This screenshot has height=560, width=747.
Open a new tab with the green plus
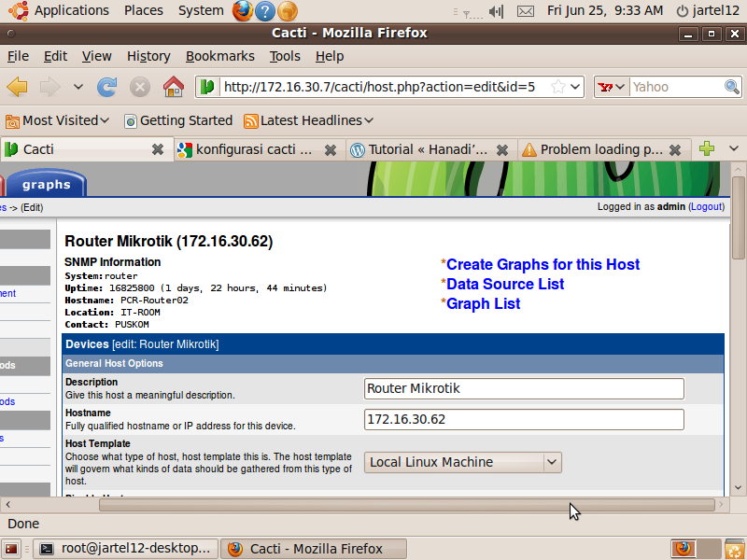click(707, 148)
